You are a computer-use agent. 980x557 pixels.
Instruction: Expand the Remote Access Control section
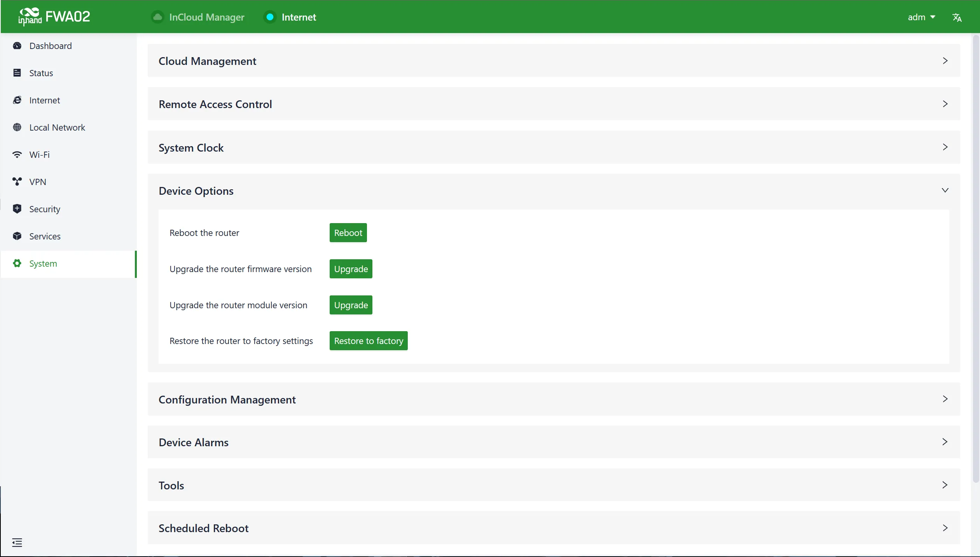(554, 104)
